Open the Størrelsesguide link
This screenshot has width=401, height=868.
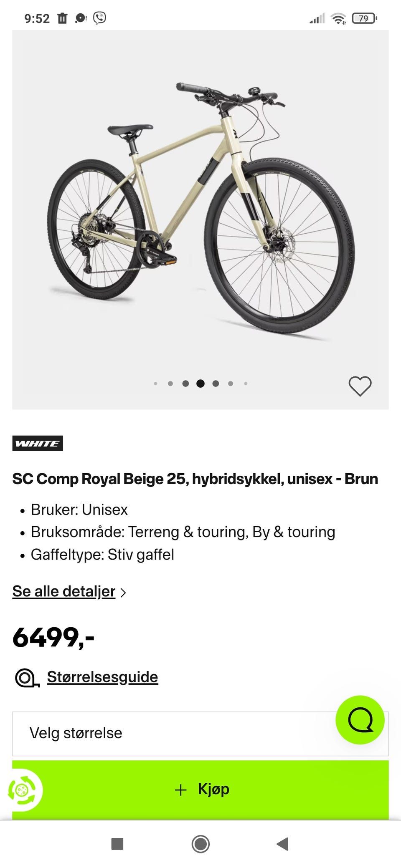[102, 677]
